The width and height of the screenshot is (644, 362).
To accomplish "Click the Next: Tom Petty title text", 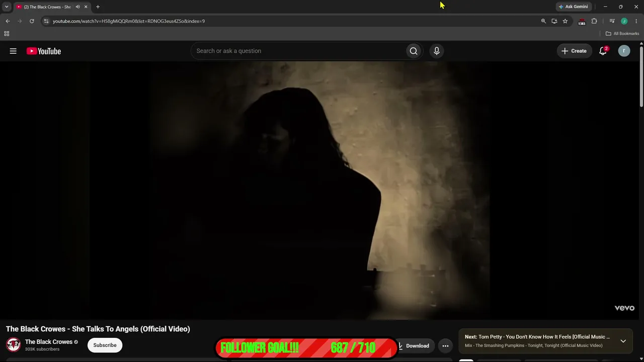I will [x=537, y=337].
